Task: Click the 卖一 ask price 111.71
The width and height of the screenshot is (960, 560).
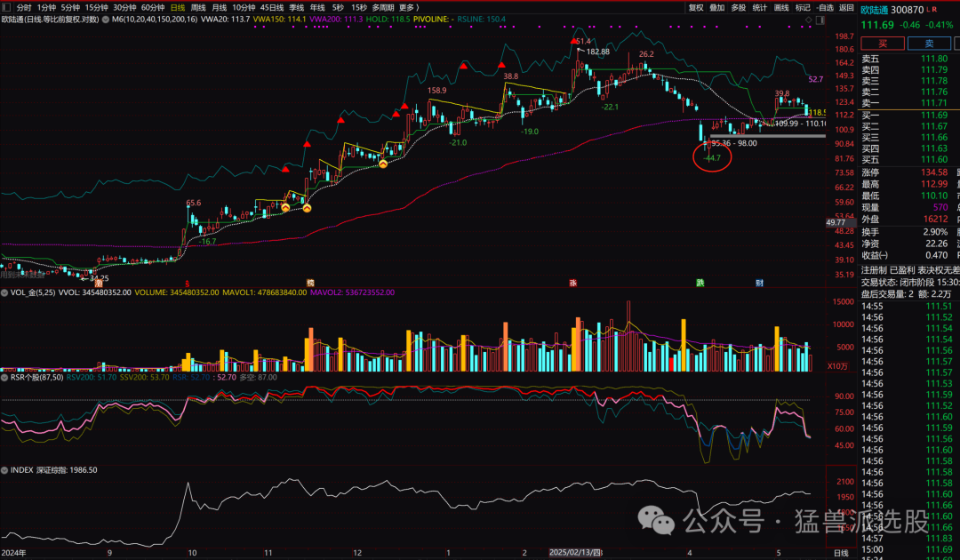Action: point(934,103)
